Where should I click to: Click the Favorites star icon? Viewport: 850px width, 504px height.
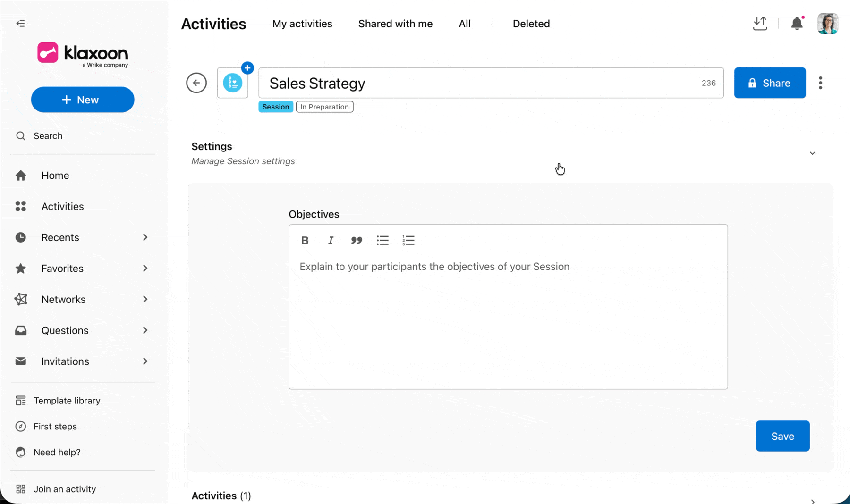coord(21,269)
